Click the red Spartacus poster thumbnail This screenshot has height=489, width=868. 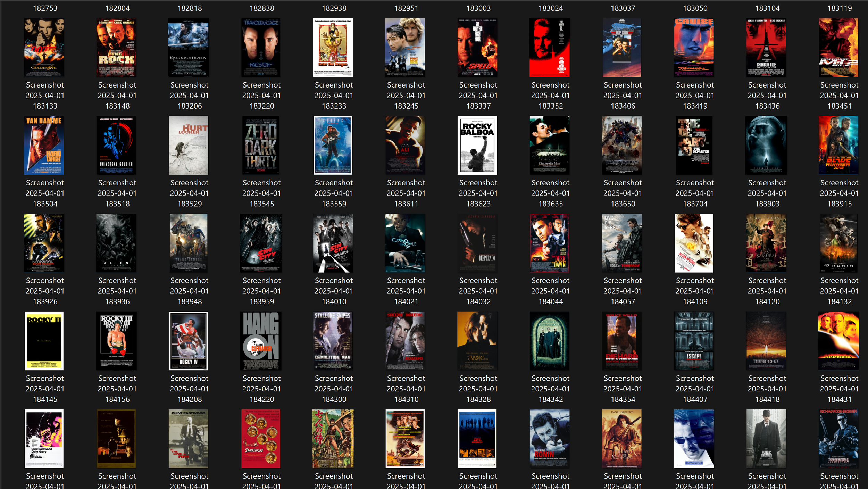[261, 439]
